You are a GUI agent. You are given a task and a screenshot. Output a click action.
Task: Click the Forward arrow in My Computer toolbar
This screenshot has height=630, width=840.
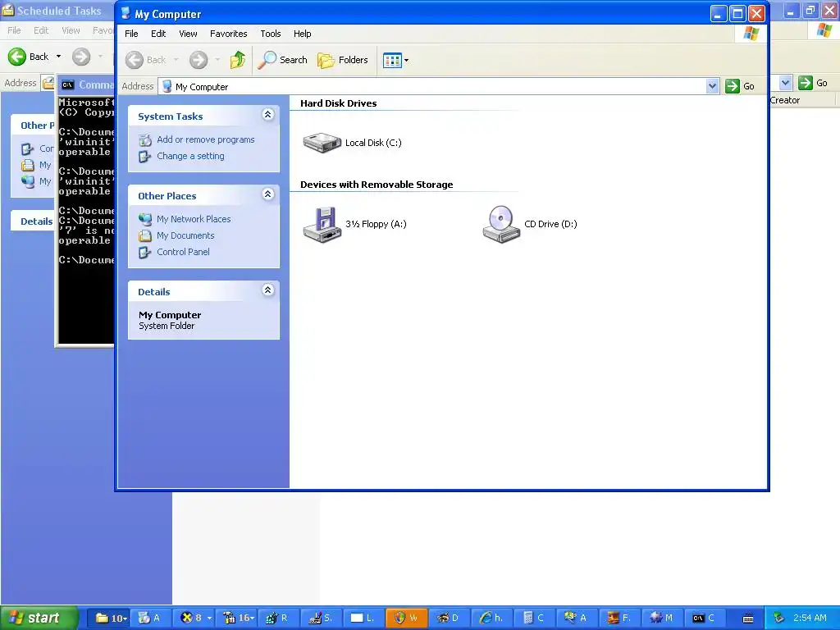pyautogui.click(x=199, y=60)
